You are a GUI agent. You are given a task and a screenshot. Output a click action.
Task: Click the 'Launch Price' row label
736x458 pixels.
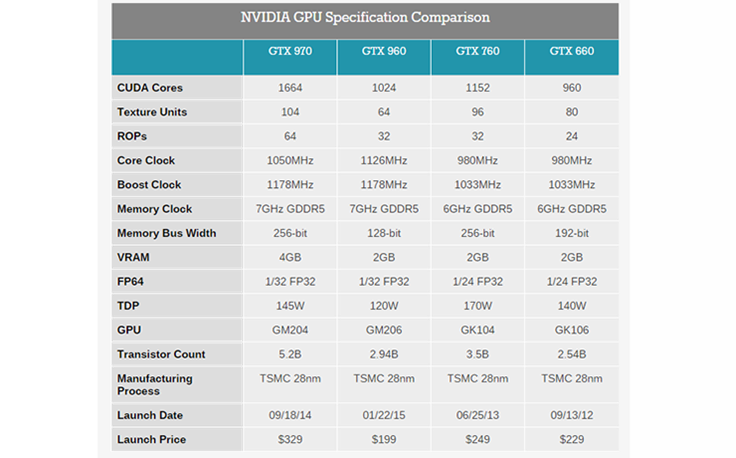coord(152,440)
